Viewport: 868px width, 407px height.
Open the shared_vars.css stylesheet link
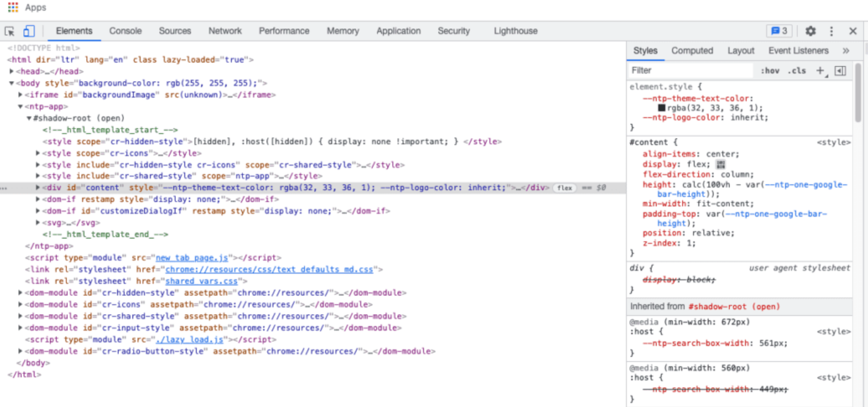[x=201, y=281]
